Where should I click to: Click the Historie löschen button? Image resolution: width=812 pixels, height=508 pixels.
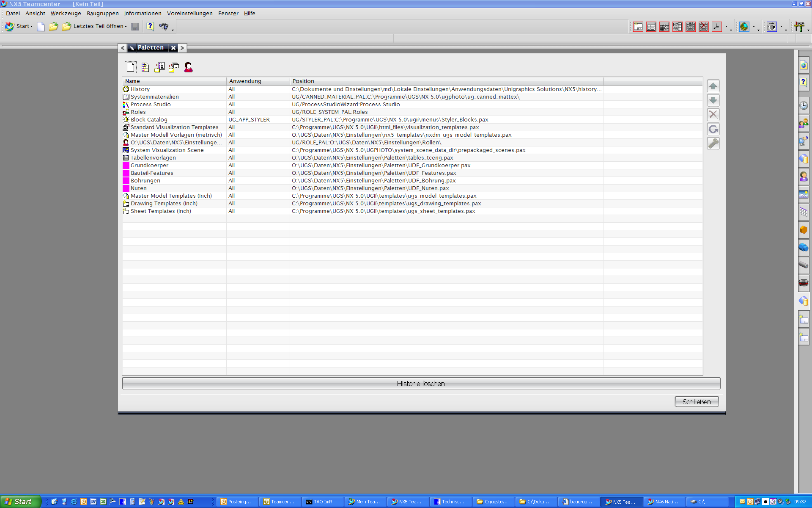421,384
